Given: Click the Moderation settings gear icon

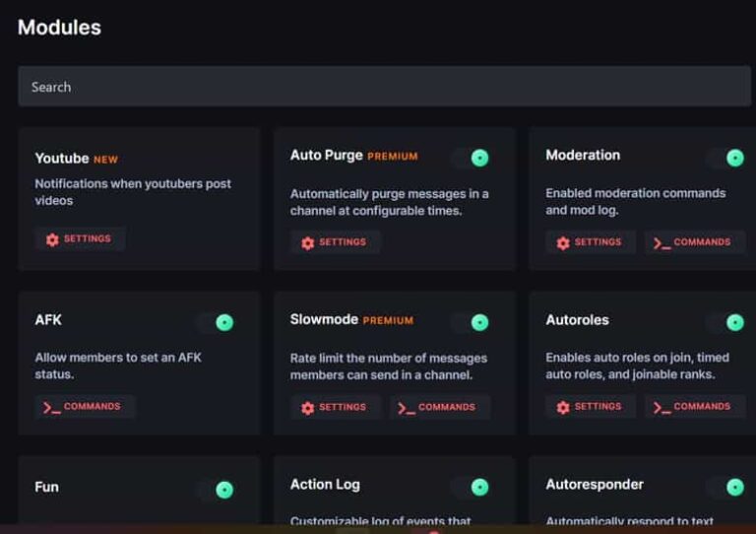Looking at the screenshot, I should (563, 242).
